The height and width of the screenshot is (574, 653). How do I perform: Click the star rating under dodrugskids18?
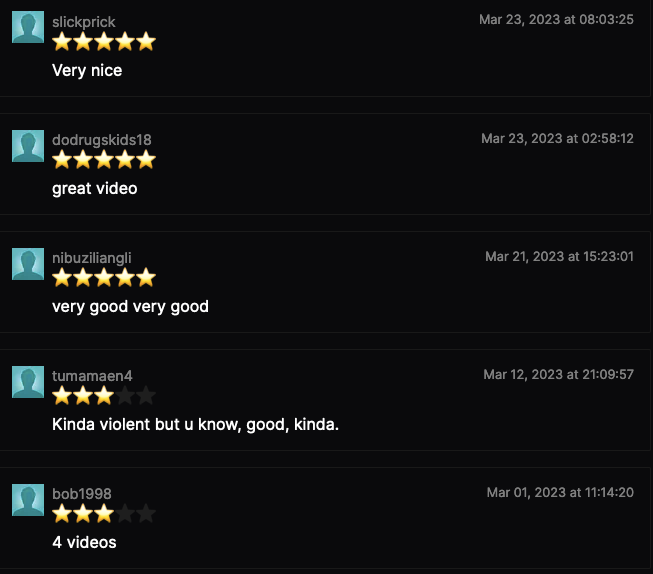[104, 160]
